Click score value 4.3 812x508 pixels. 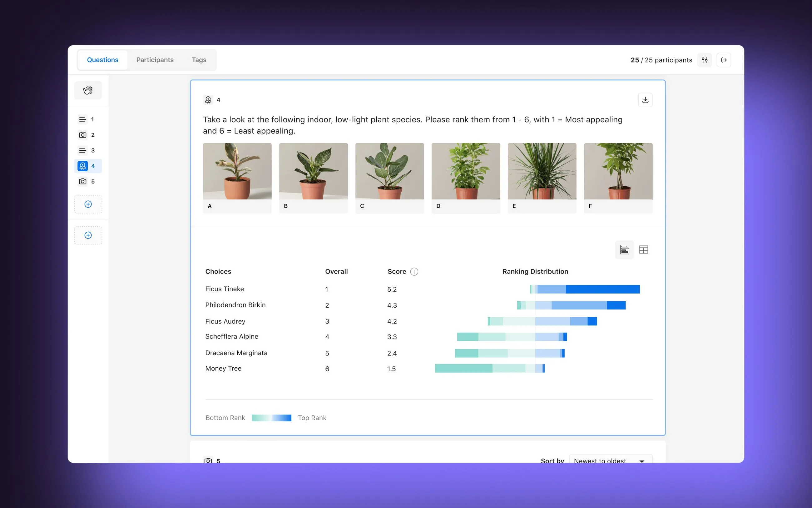pos(392,305)
